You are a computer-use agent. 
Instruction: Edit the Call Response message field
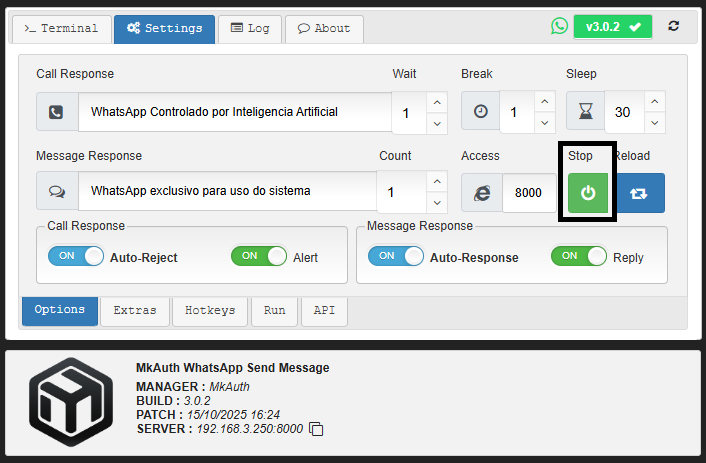pos(235,112)
